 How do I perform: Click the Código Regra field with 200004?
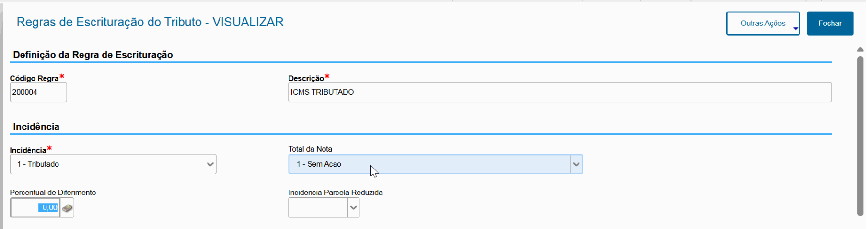point(38,92)
